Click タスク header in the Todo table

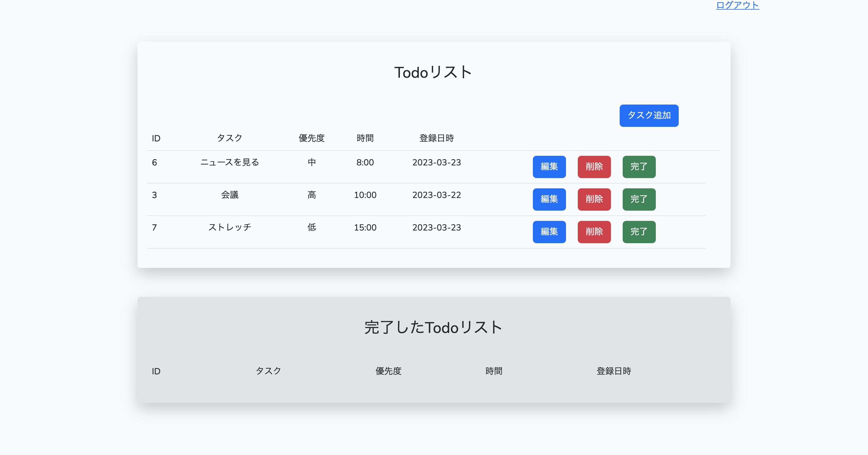[229, 138]
